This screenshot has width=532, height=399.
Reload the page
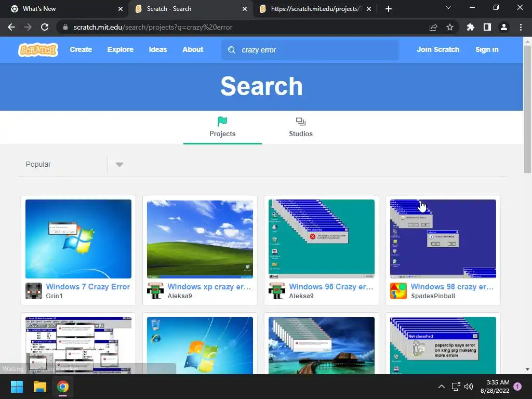coord(45,27)
